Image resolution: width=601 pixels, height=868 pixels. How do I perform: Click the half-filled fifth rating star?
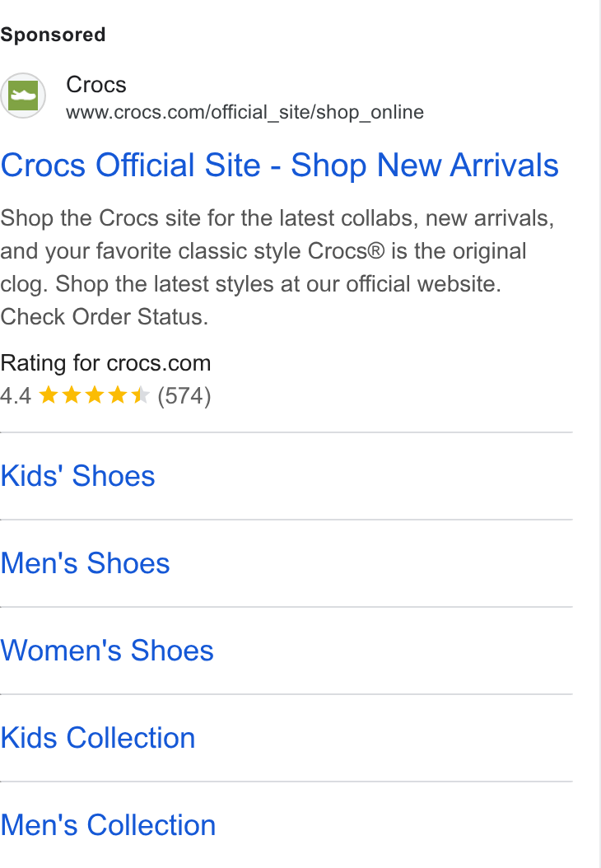[x=141, y=395]
